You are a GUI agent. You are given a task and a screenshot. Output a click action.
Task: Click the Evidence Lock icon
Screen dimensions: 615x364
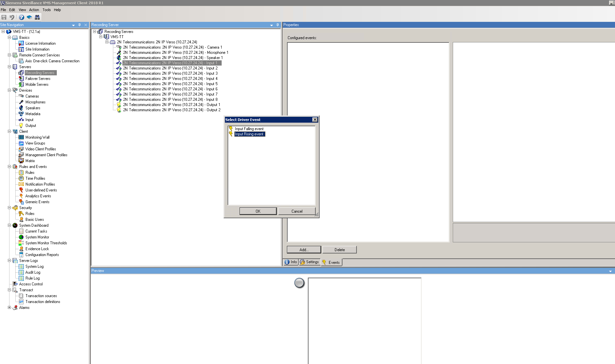(x=21, y=249)
